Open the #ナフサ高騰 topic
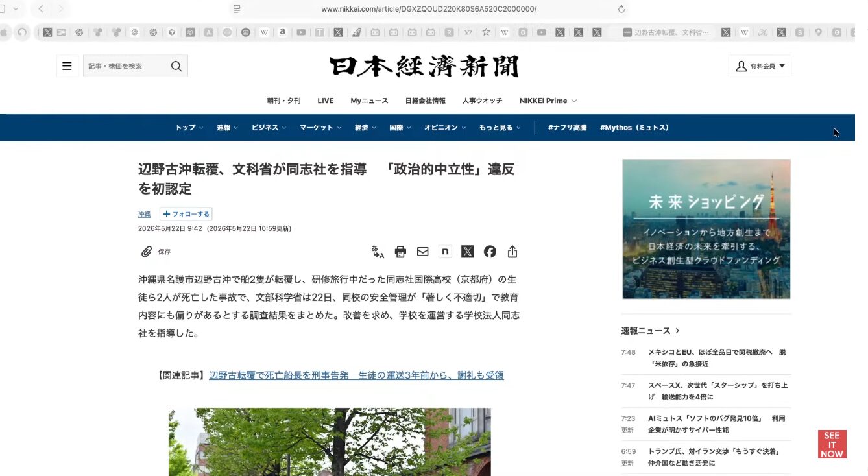This screenshot has width=868, height=476. tap(567, 128)
